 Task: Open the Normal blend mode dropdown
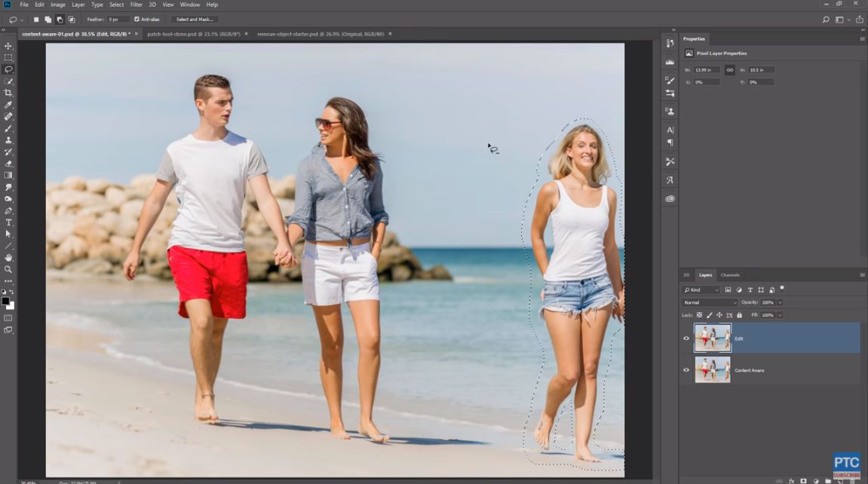pyautogui.click(x=710, y=302)
